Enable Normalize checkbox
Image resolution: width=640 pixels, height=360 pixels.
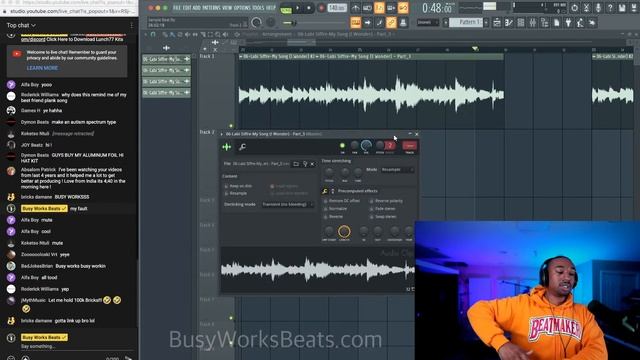click(325, 209)
